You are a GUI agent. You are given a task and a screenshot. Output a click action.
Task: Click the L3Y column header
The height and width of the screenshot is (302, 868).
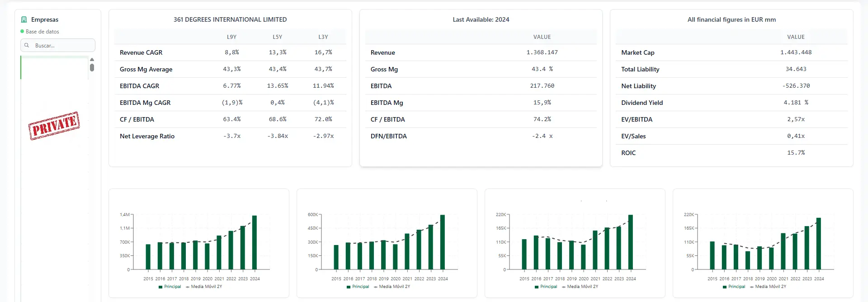[x=323, y=37]
